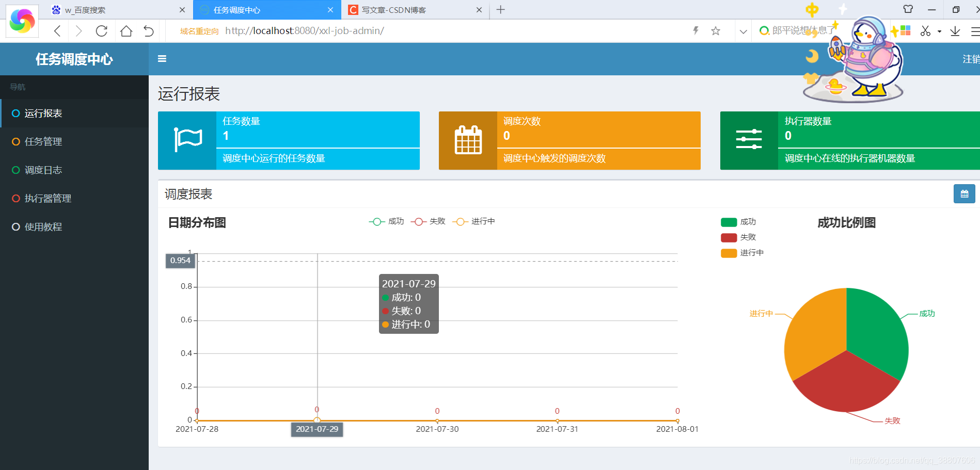Image resolution: width=980 pixels, height=470 pixels.
Task: Reload the page with refresh icon
Action: pyautogui.click(x=102, y=31)
